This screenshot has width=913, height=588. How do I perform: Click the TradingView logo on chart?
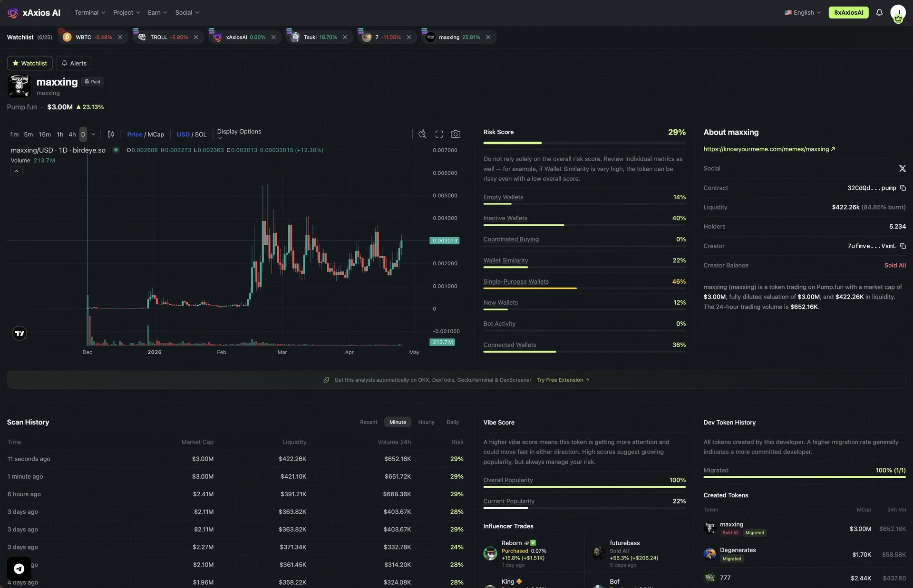19,333
